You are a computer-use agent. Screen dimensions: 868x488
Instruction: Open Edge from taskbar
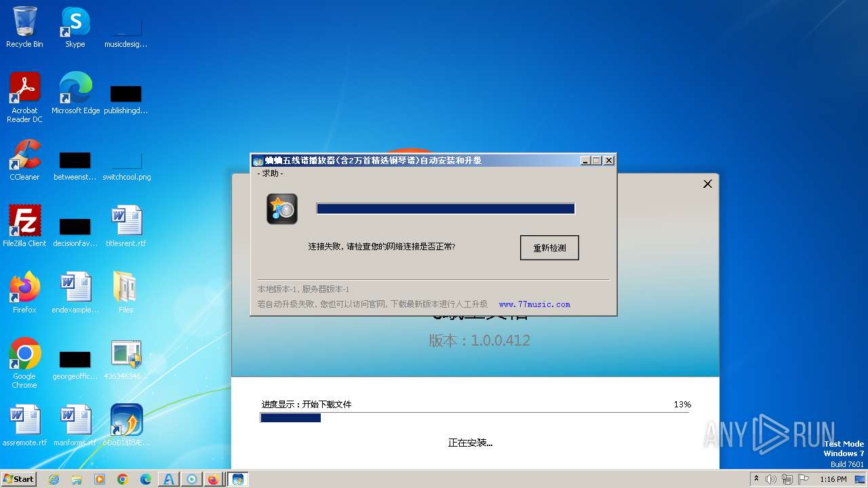[x=146, y=479]
